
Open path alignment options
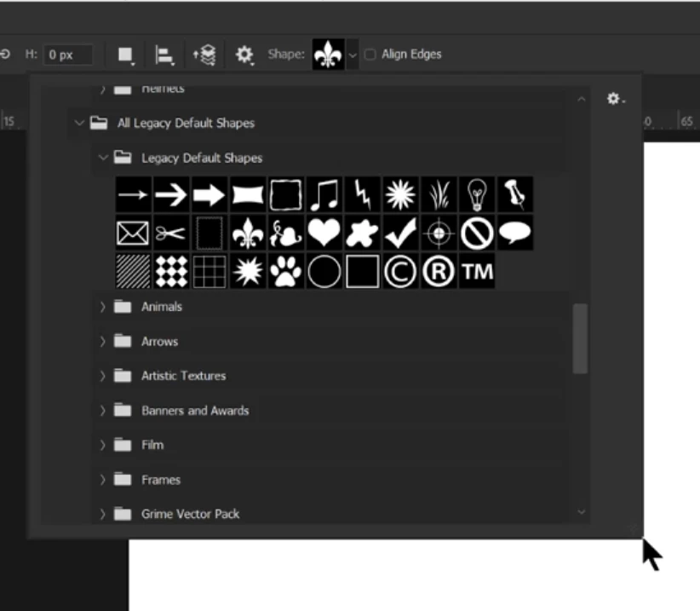tap(164, 55)
